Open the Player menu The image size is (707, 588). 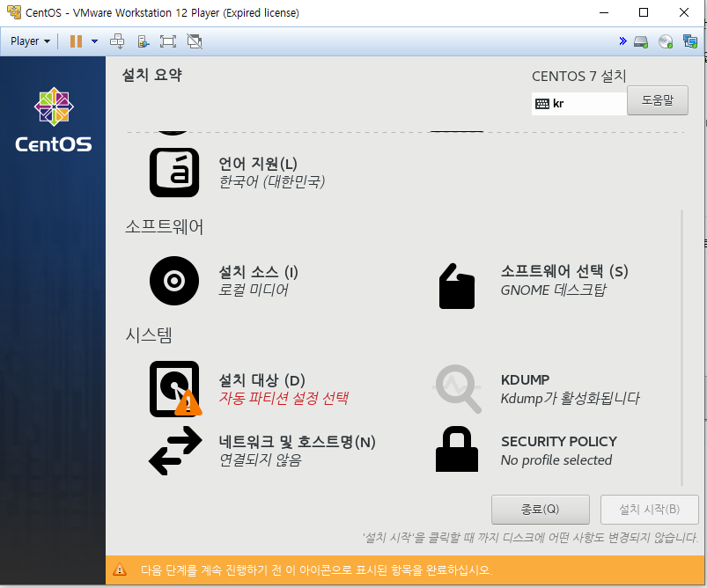tap(30, 41)
